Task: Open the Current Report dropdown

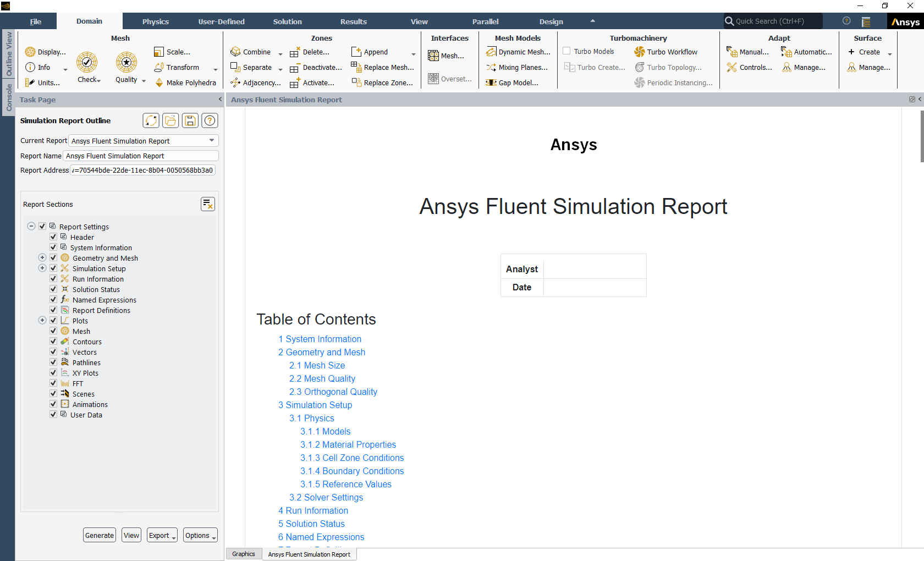Action: click(211, 140)
